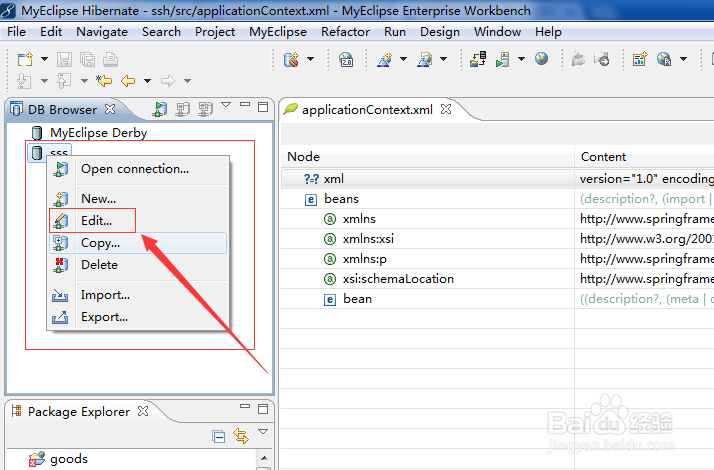Click the run server toolbar icon
714x470 pixels.
(502, 59)
